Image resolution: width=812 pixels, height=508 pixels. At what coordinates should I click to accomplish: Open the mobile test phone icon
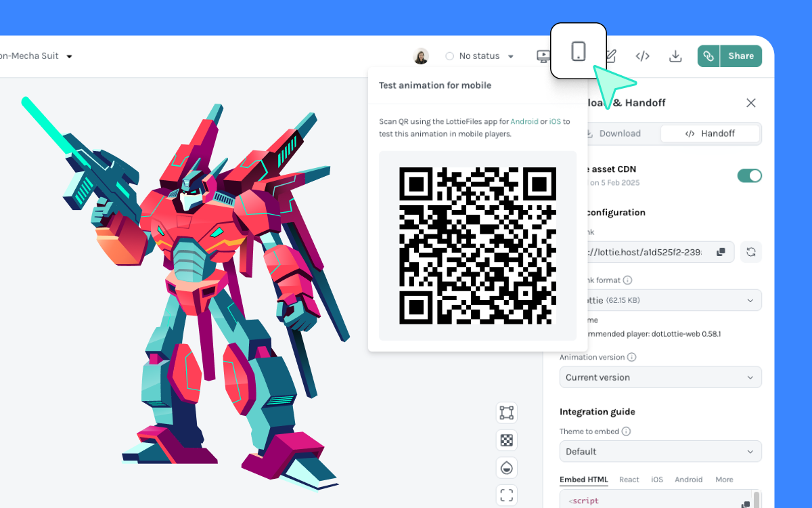point(578,51)
